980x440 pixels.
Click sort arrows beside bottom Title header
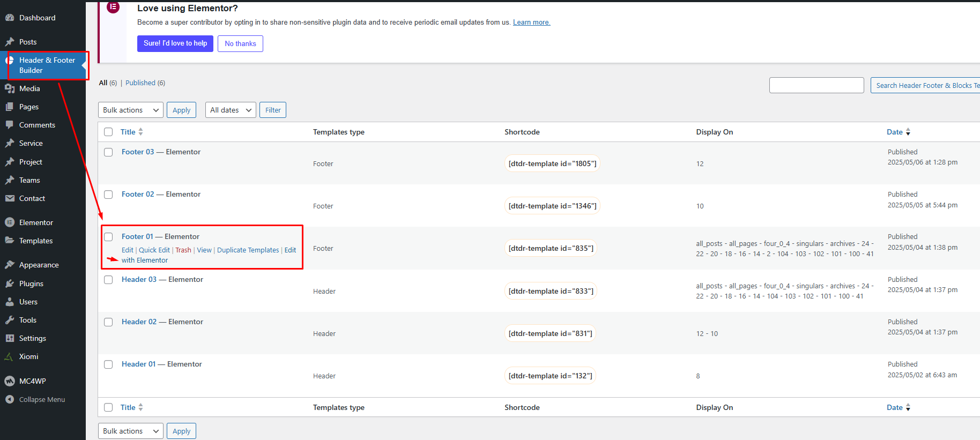[140, 407]
